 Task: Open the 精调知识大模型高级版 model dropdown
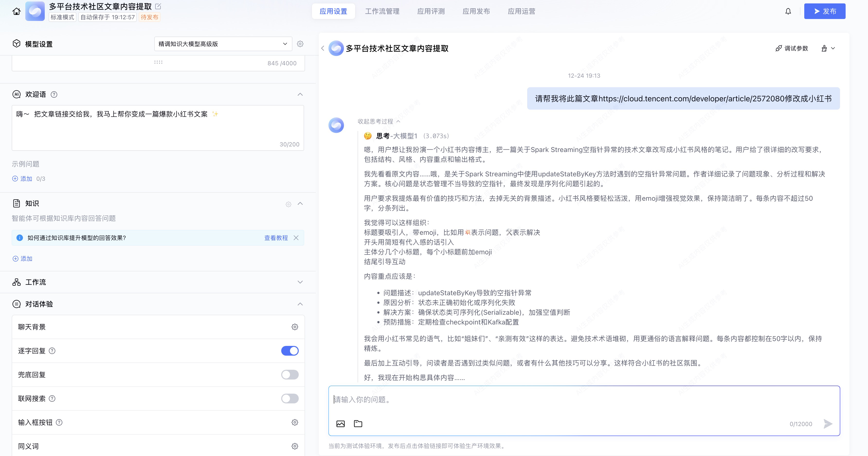(223, 44)
